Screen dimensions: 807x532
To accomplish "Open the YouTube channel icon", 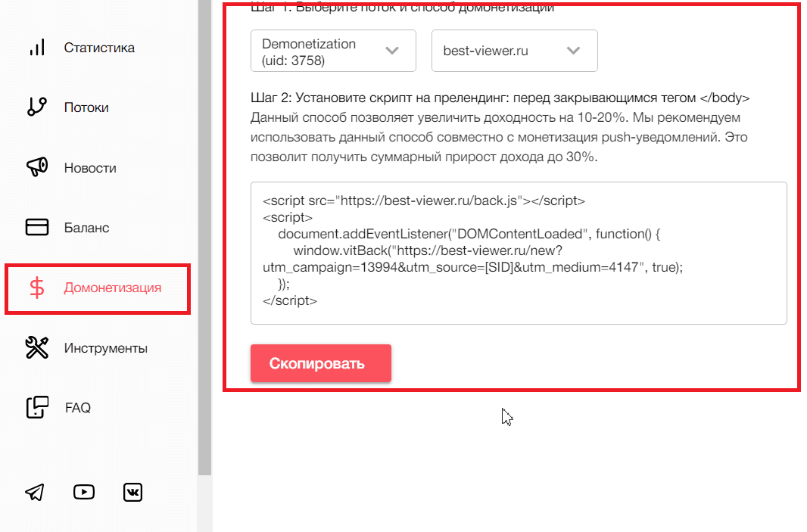I will 84,493.
